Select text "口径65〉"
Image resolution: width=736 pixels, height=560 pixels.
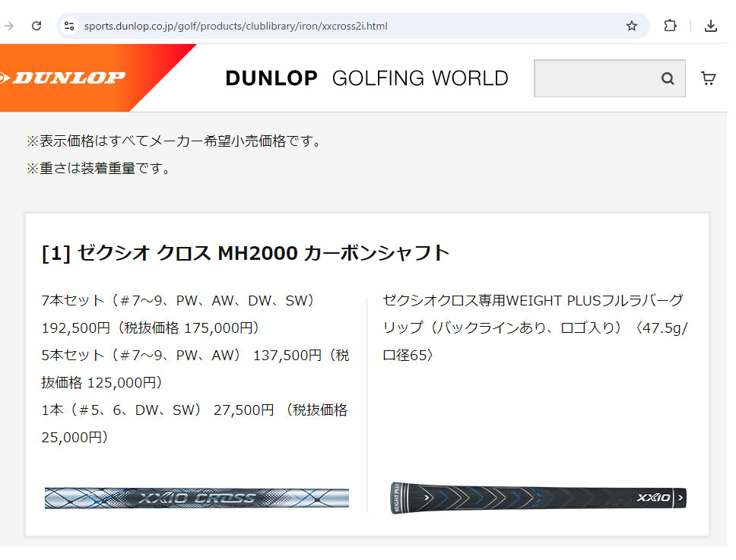(x=408, y=355)
